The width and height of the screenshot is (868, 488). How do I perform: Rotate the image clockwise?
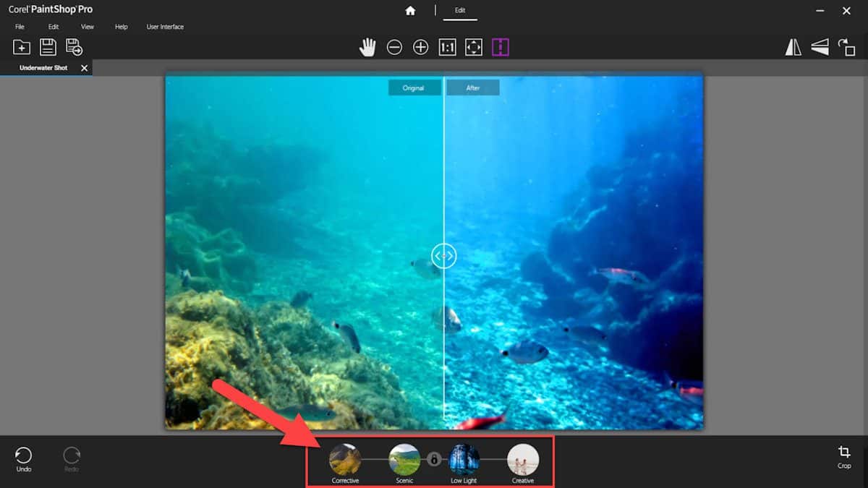846,46
